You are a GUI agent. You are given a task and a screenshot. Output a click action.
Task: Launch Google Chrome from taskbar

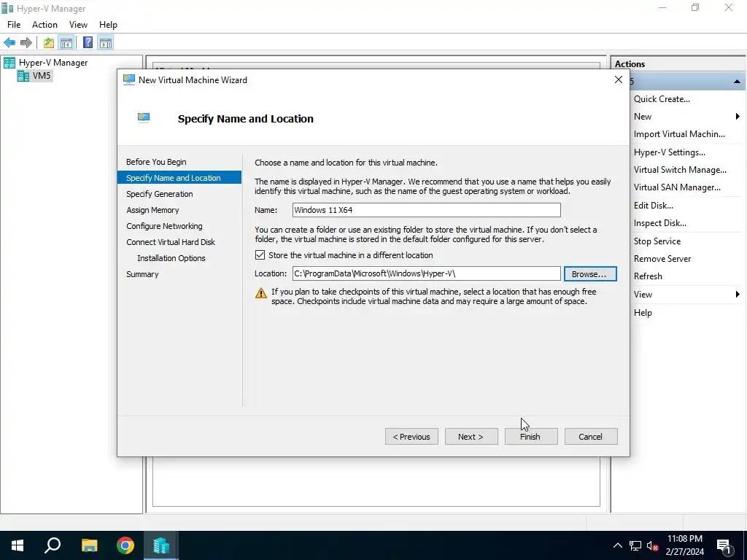pyautogui.click(x=125, y=545)
